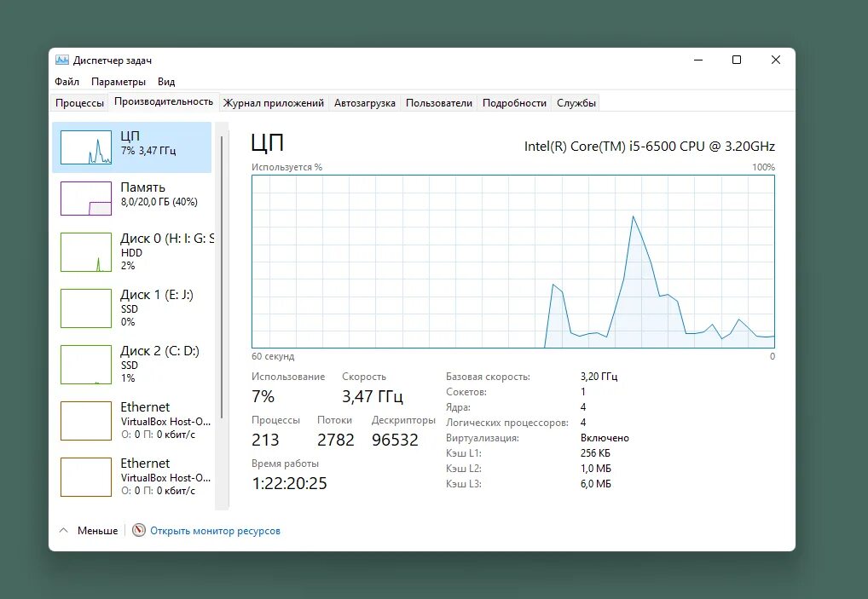Click the Intel Core i5-6500 CPU name
The image size is (868, 599).
coord(650,147)
